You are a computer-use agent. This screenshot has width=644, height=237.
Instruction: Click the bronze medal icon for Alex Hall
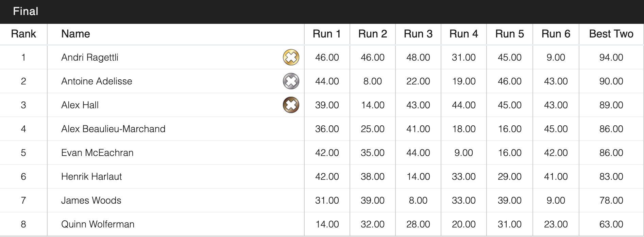tap(291, 105)
